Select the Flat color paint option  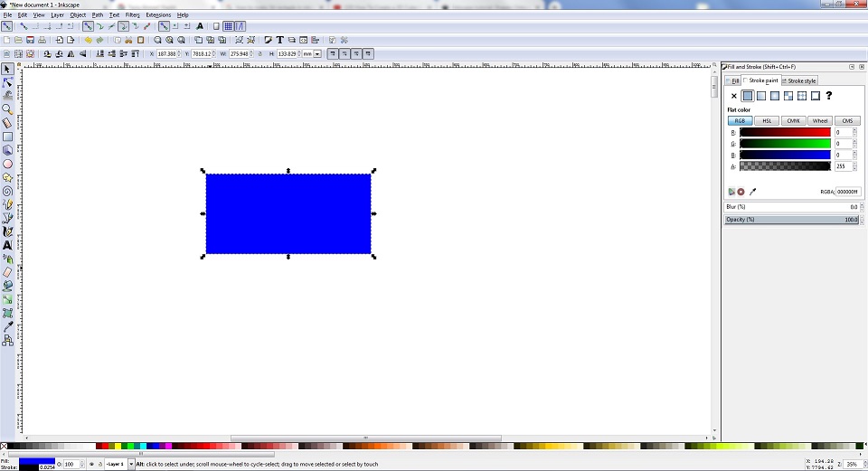point(748,96)
